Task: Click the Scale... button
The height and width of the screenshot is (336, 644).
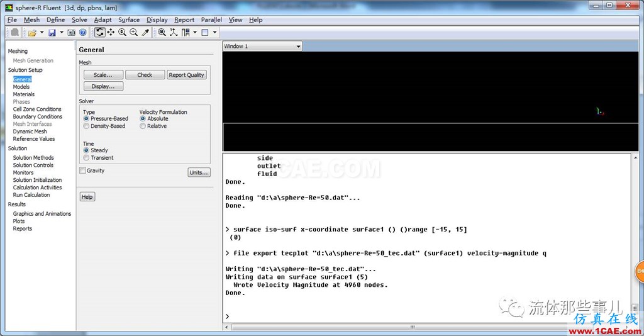Action: tap(103, 75)
